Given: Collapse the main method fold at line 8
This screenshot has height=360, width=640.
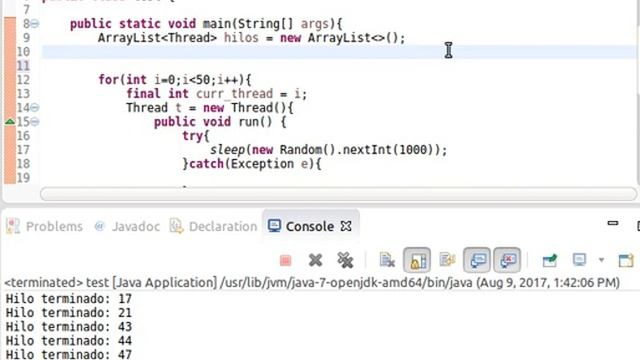Looking at the screenshot, I should 35,24.
